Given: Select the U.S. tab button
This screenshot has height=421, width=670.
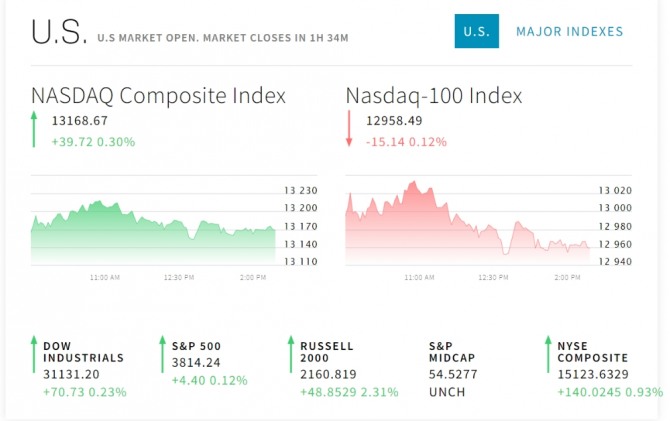Looking at the screenshot, I should [476, 32].
